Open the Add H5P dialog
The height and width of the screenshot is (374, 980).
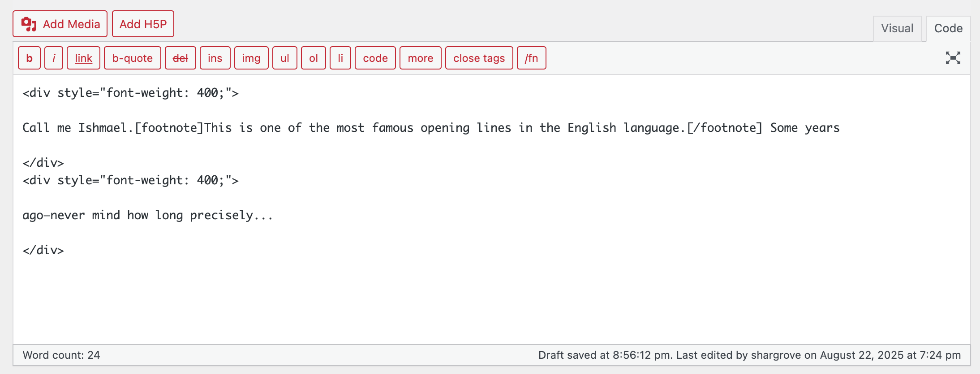pyautogui.click(x=143, y=24)
